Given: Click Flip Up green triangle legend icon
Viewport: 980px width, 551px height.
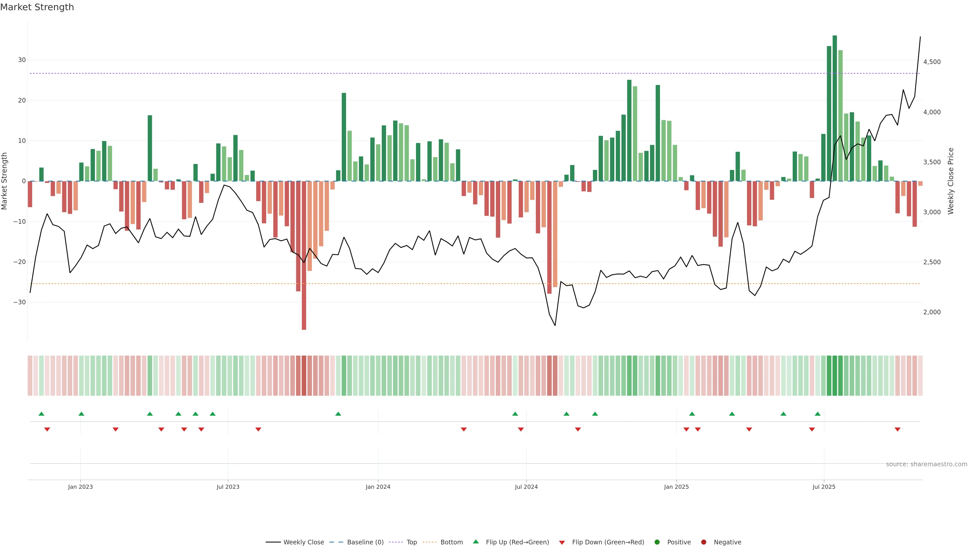Looking at the screenshot, I should (475, 542).
